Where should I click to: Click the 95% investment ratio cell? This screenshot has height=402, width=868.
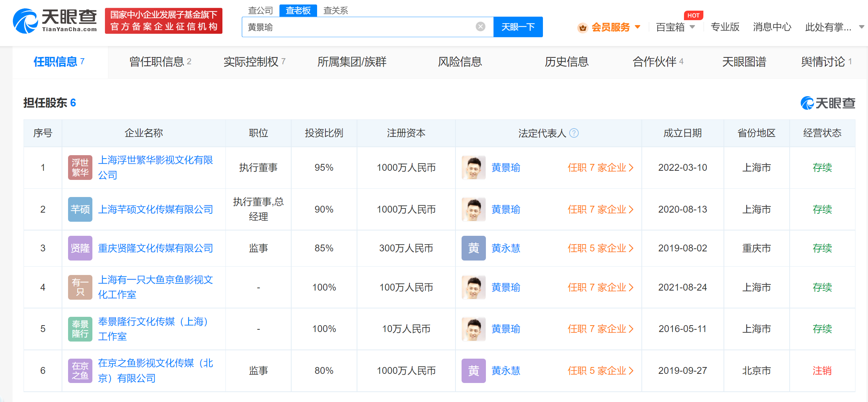[324, 167]
